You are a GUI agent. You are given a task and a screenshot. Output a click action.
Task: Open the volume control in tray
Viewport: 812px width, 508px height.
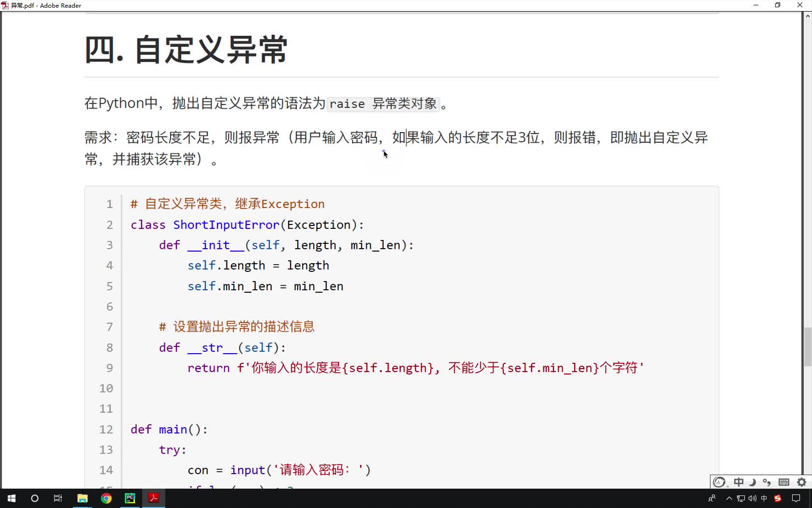[x=753, y=498]
